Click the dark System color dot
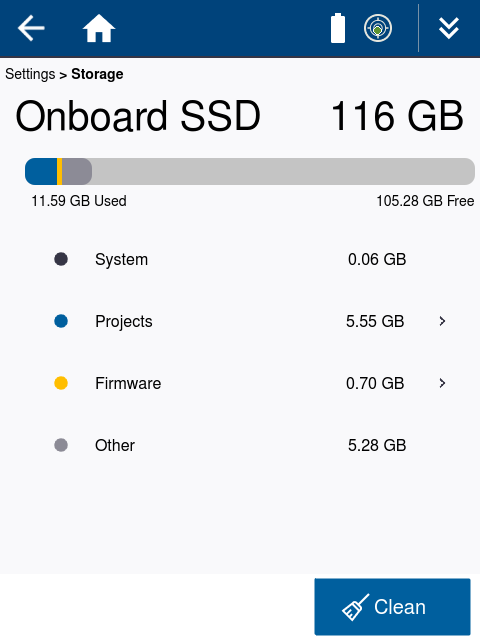The height and width of the screenshot is (640, 480). tap(61, 259)
